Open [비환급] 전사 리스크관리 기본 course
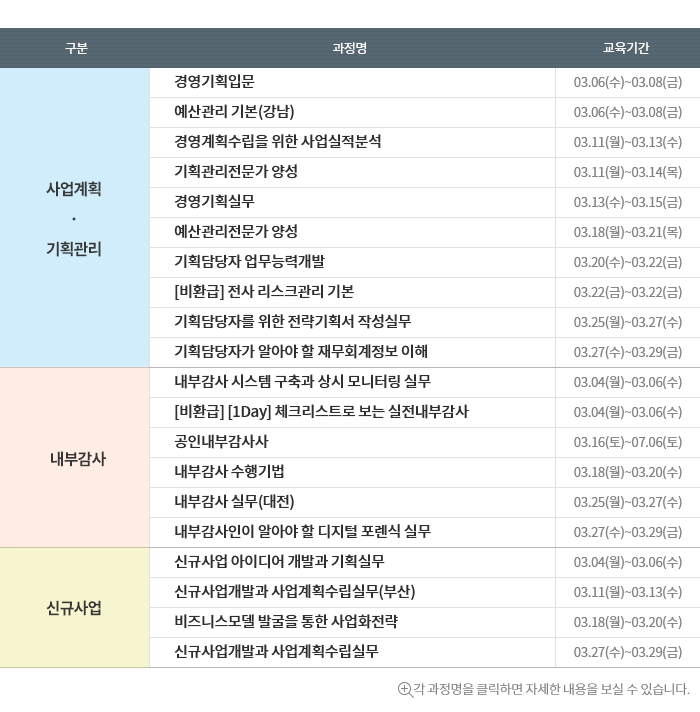Screen dimensions: 700x712 click(264, 292)
